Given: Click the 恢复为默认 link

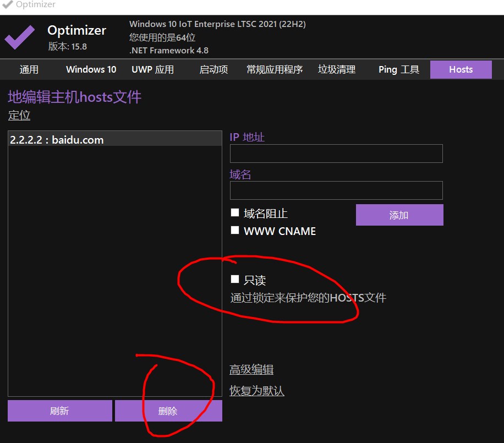Looking at the screenshot, I should click(257, 391).
